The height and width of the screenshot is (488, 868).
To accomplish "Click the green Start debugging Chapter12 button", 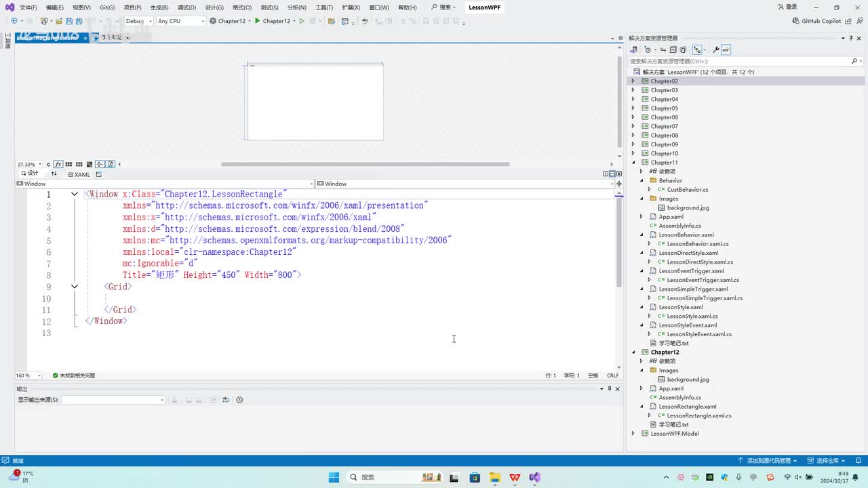I will [258, 21].
